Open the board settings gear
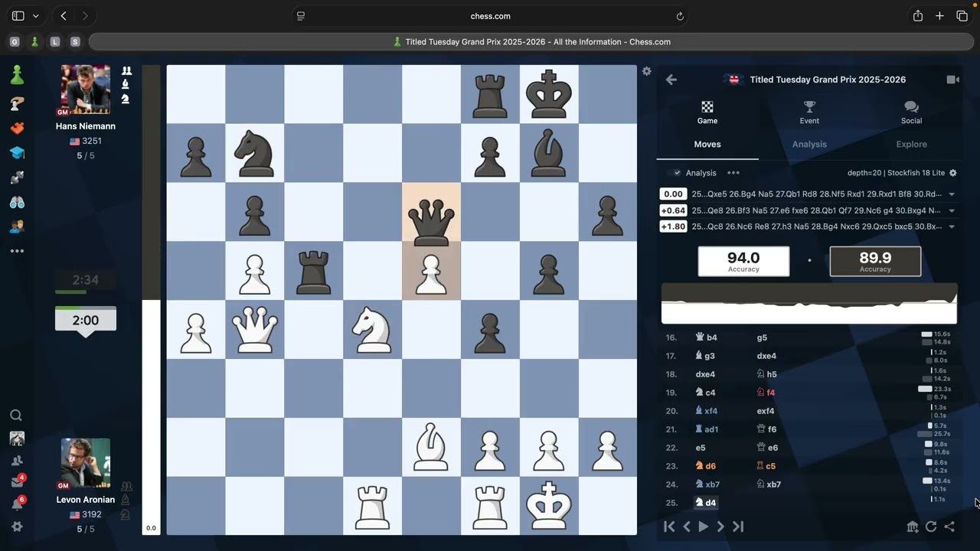This screenshot has height=551, width=980. (x=647, y=71)
